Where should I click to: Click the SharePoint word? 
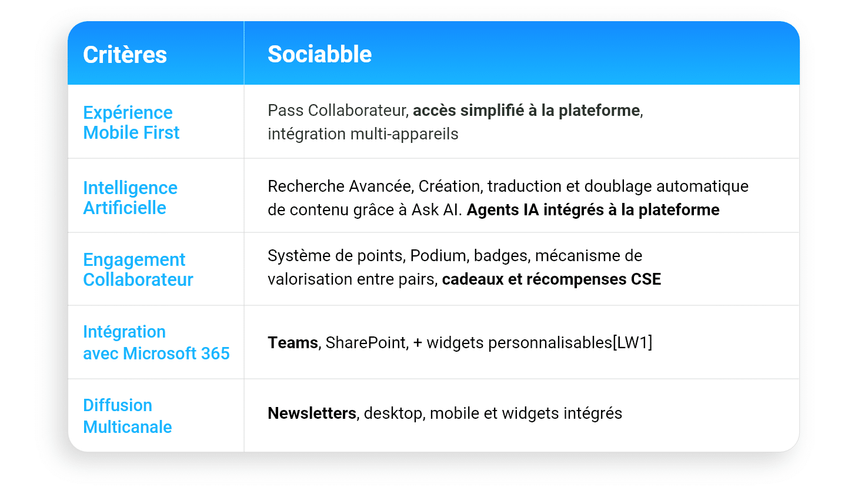[365, 342]
